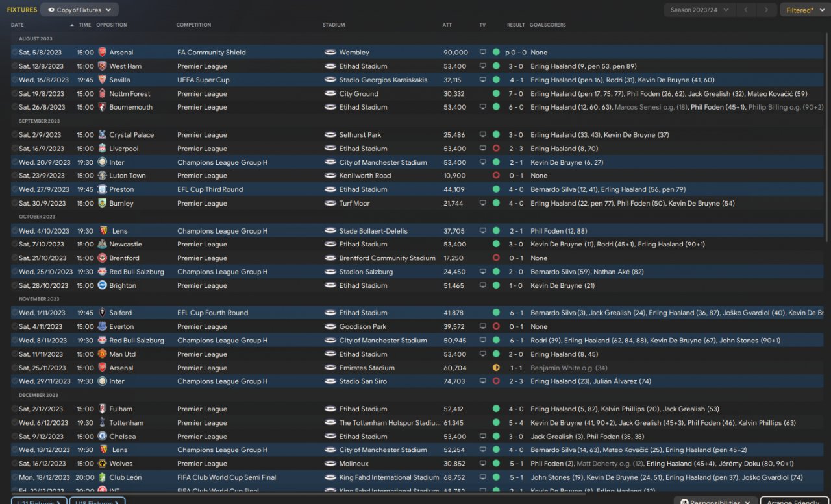Open the Brighton opposition link
Image resolution: width=831 pixels, height=504 pixels.
pos(123,285)
